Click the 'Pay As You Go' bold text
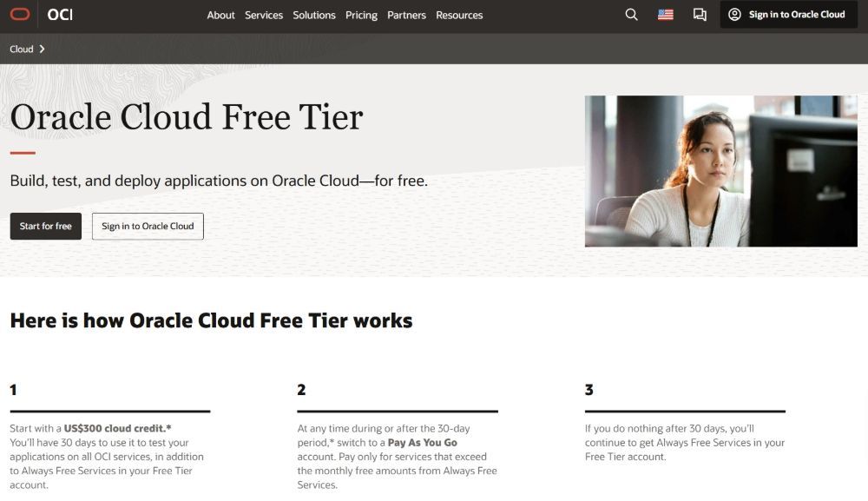The image size is (868, 501). 423,443
